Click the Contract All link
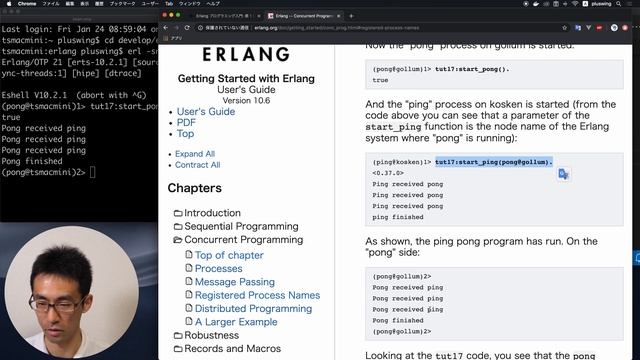Screen dimensions: 640x360 (x=198, y=165)
